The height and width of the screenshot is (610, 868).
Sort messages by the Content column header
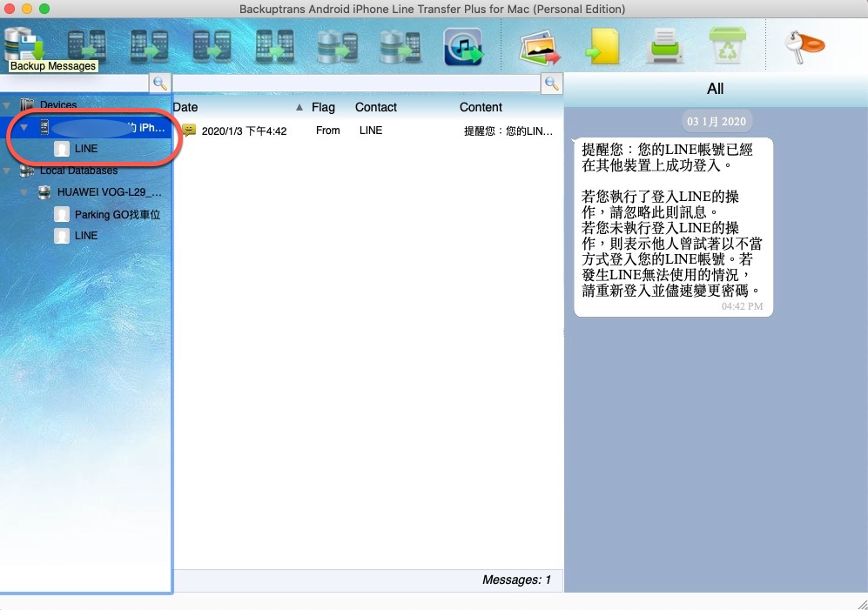coord(481,107)
